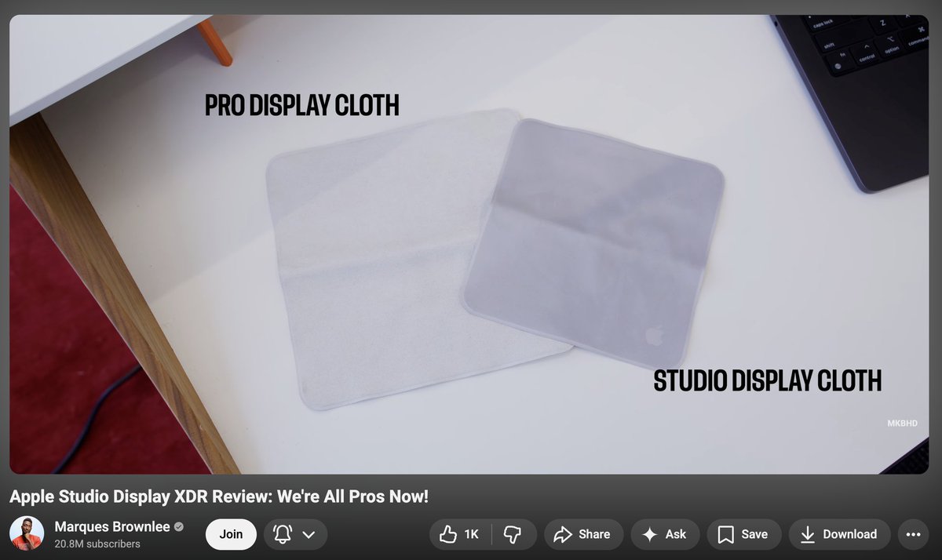Join the Marques Brownlee channel
The width and height of the screenshot is (942, 560).
point(231,534)
